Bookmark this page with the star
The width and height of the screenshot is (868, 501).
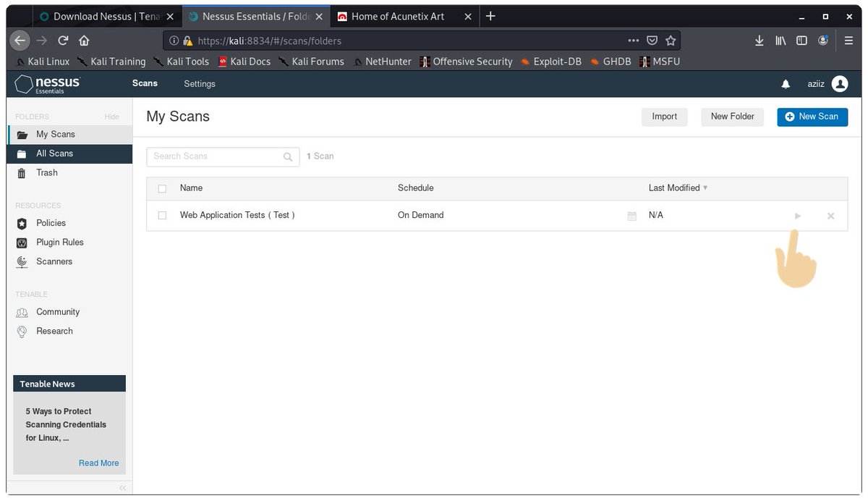[671, 41]
